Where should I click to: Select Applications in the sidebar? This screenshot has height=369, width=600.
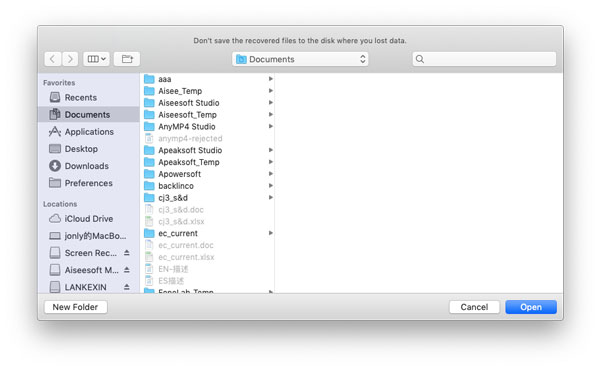pos(89,132)
